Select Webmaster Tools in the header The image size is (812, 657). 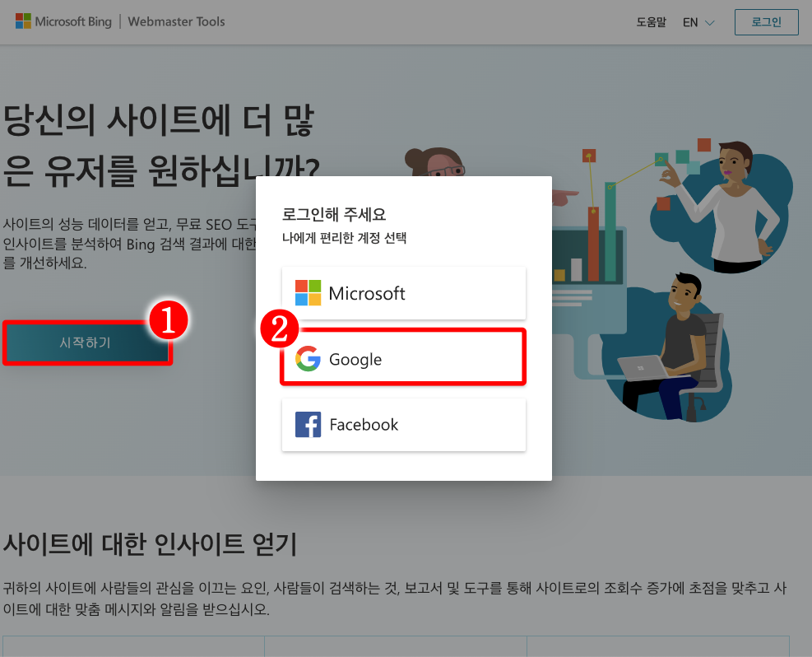[x=176, y=21]
